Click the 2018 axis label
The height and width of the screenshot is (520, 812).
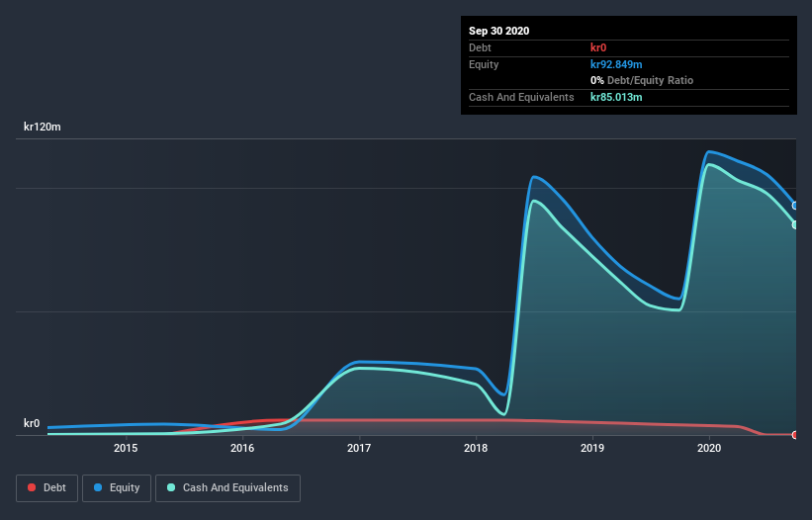coord(476,448)
